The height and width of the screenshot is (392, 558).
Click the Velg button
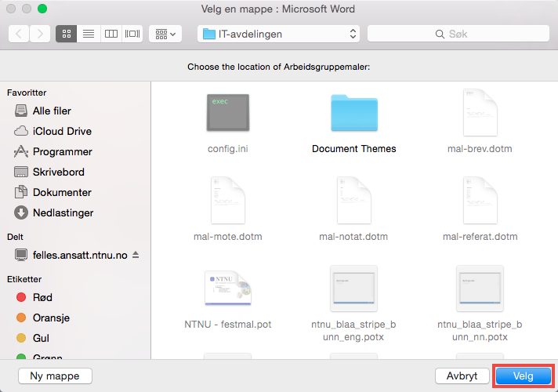(x=524, y=376)
